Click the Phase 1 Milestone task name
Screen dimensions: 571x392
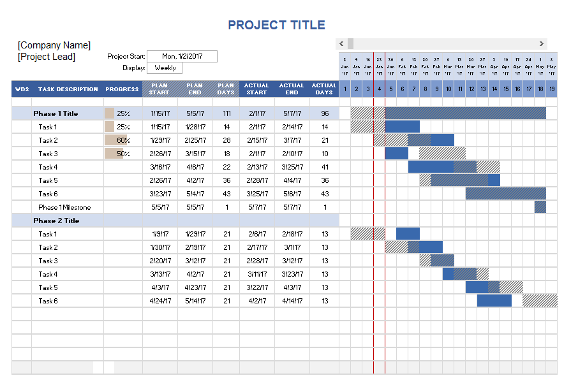pyautogui.click(x=64, y=207)
